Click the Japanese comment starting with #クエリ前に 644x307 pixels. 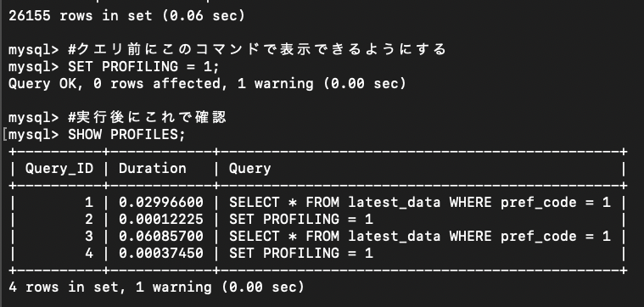[257, 50]
